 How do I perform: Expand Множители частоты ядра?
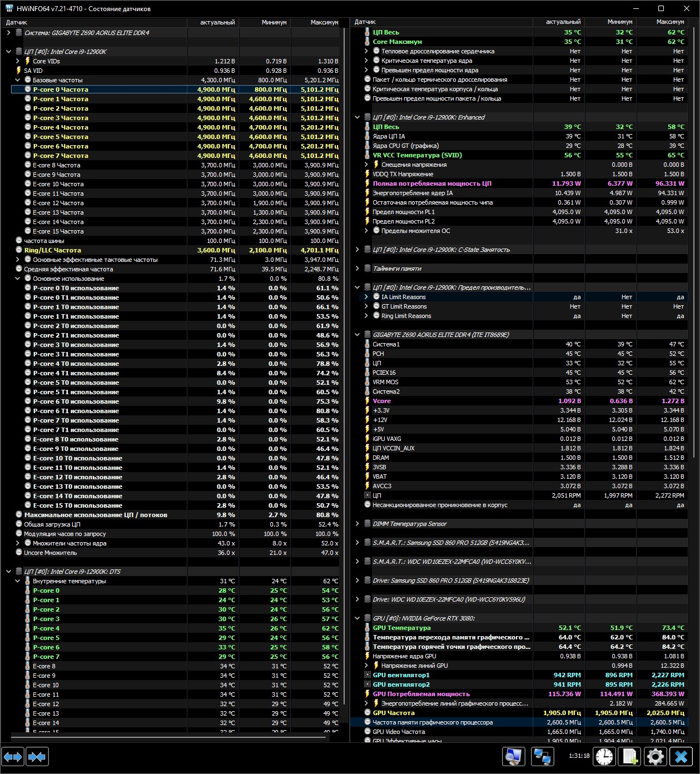click(x=17, y=543)
